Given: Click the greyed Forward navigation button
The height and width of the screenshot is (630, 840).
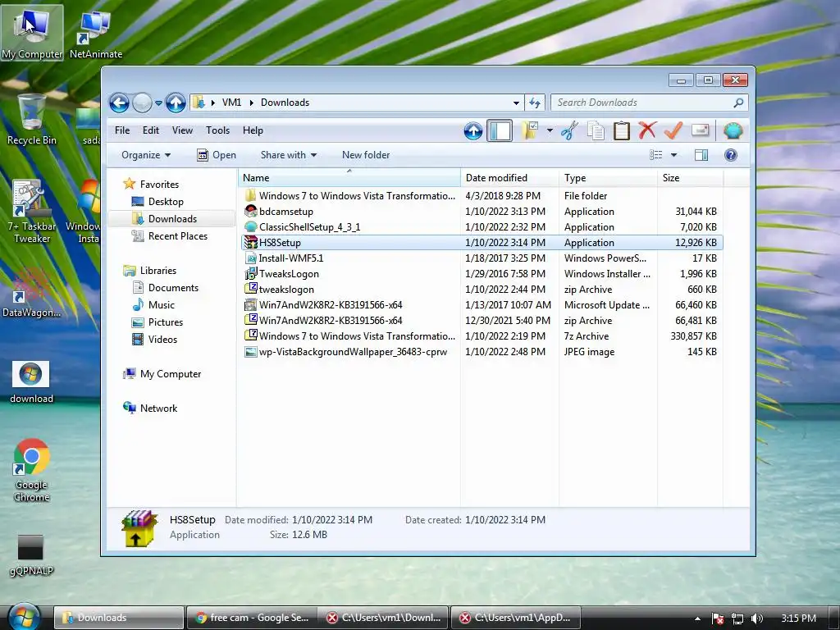Looking at the screenshot, I should tap(142, 103).
